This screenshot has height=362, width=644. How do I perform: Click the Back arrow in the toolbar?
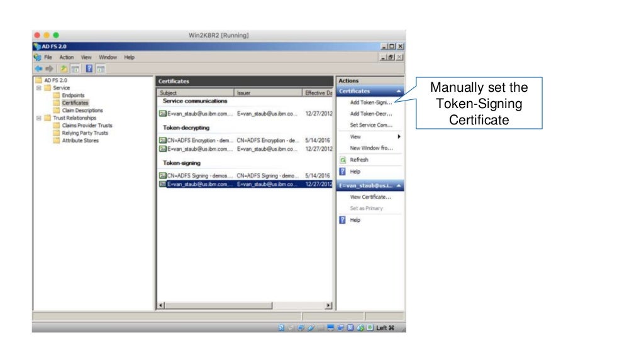click(x=38, y=68)
